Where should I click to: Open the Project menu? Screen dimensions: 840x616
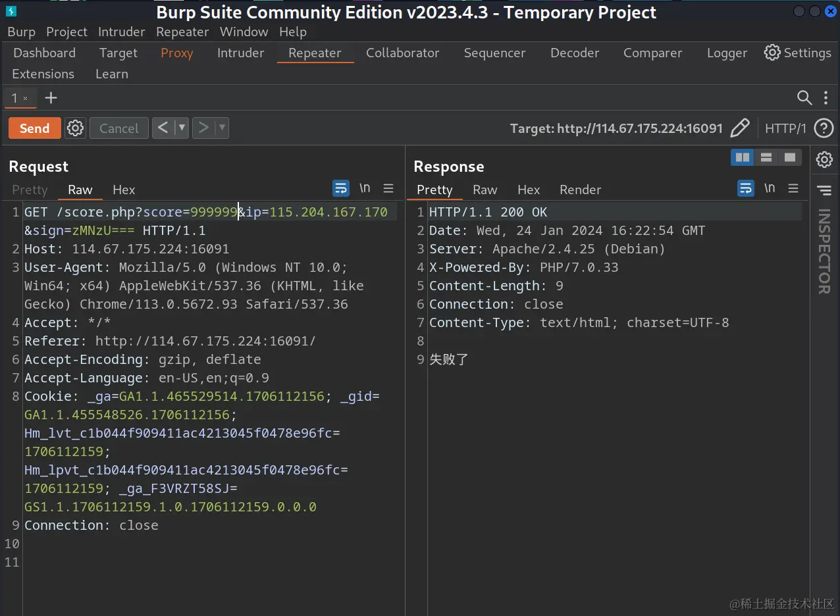click(x=66, y=32)
